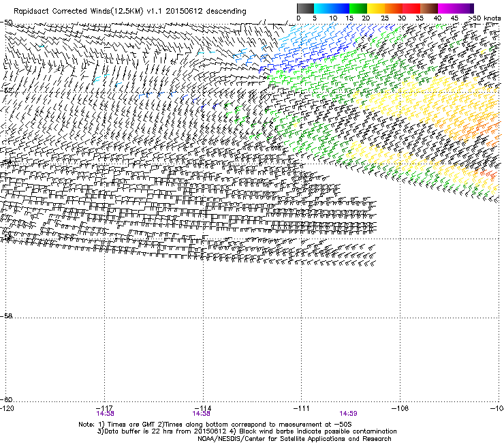Viewport: 504px width, 443px height.
Task: Click the magenta 40-45 knots color segment
Action: coord(447,8)
